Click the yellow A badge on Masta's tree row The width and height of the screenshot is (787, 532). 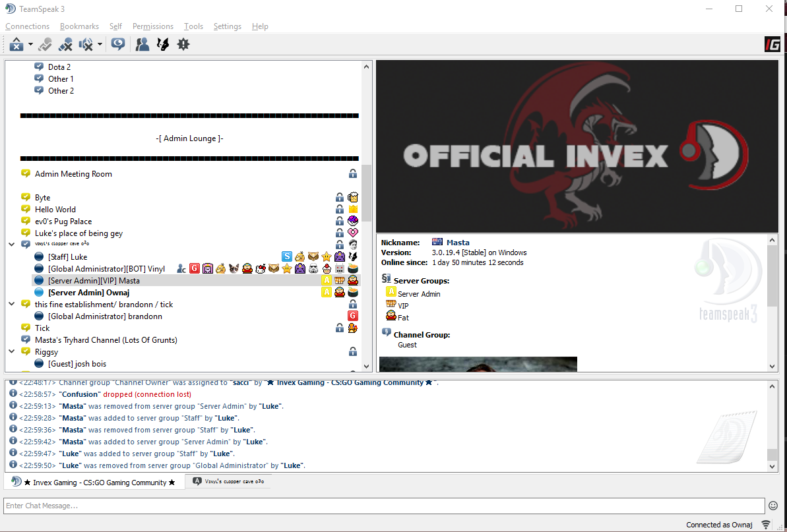pos(327,280)
